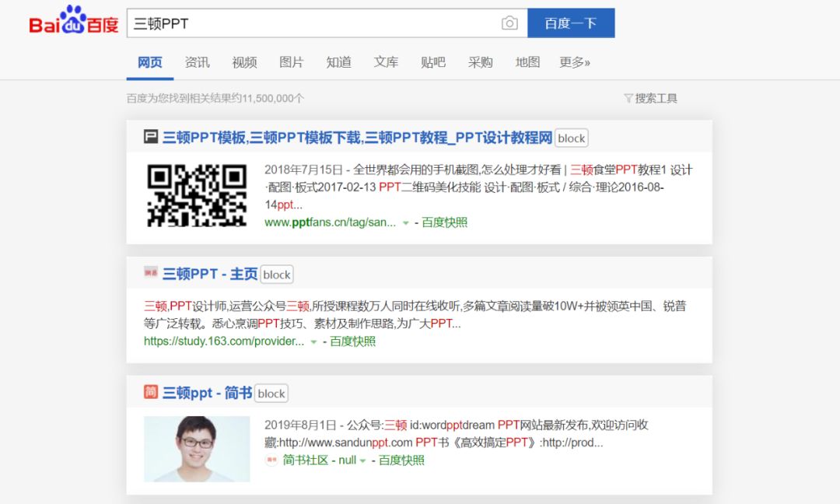
Task: Open 三顿PPT - 主页 result title
Action: [x=210, y=275]
